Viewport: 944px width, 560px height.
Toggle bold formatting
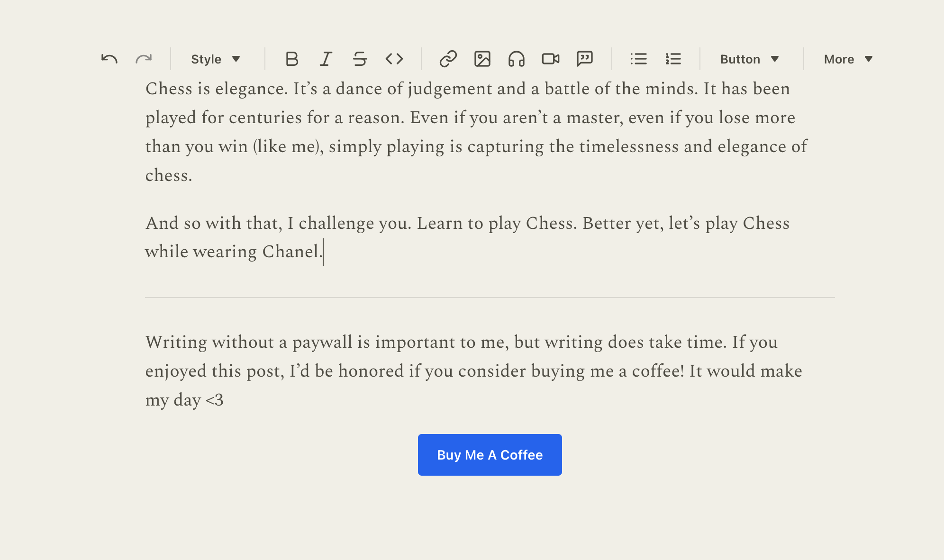click(292, 59)
